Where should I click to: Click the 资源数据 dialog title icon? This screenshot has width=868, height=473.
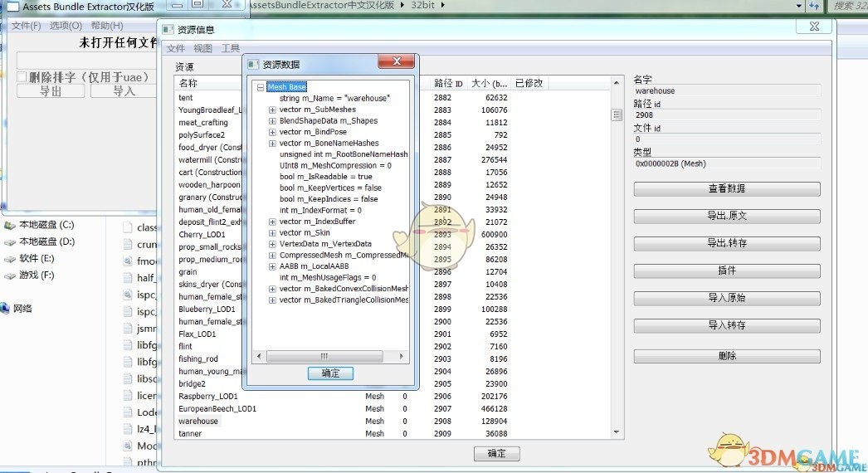(x=252, y=64)
